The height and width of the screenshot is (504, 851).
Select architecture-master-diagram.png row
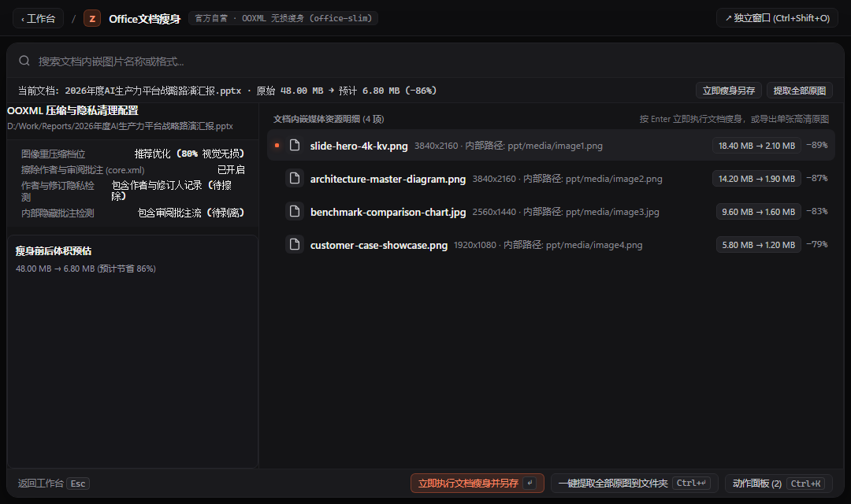[x=551, y=178]
